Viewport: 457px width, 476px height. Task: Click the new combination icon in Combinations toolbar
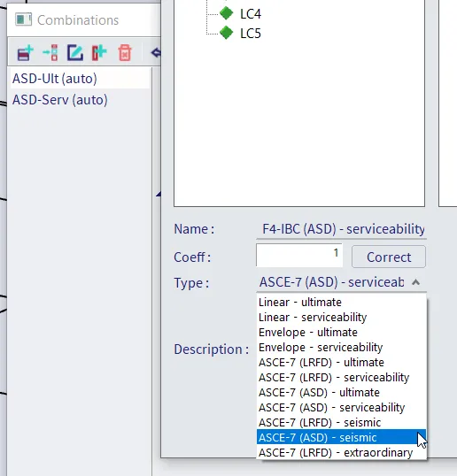[25, 53]
